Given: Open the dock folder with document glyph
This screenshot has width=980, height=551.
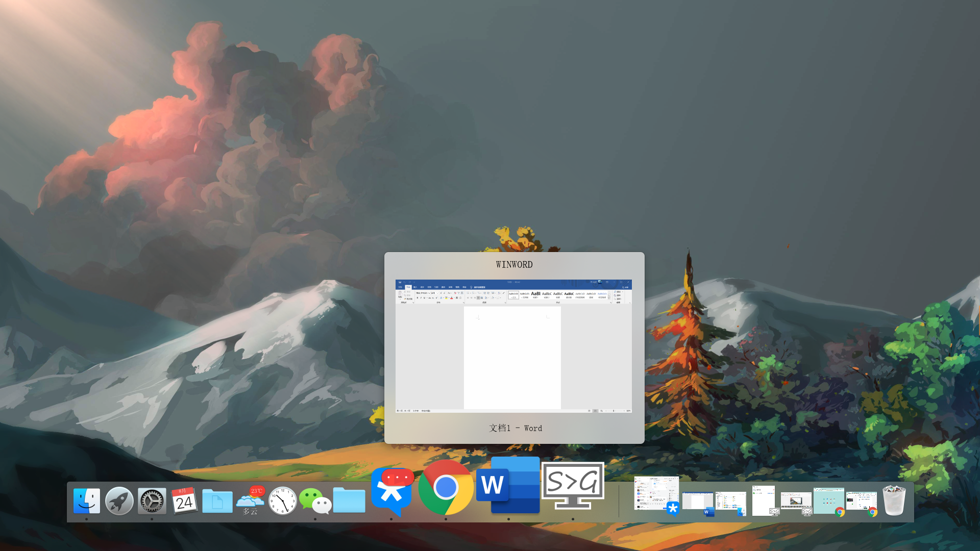Looking at the screenshot, I should pos(217,501).
